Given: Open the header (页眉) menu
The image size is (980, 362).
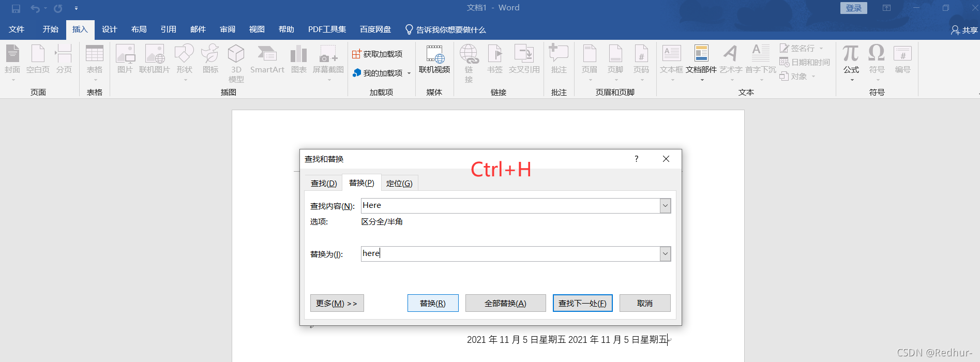Looking at the screenshot, I should point(590,63).
